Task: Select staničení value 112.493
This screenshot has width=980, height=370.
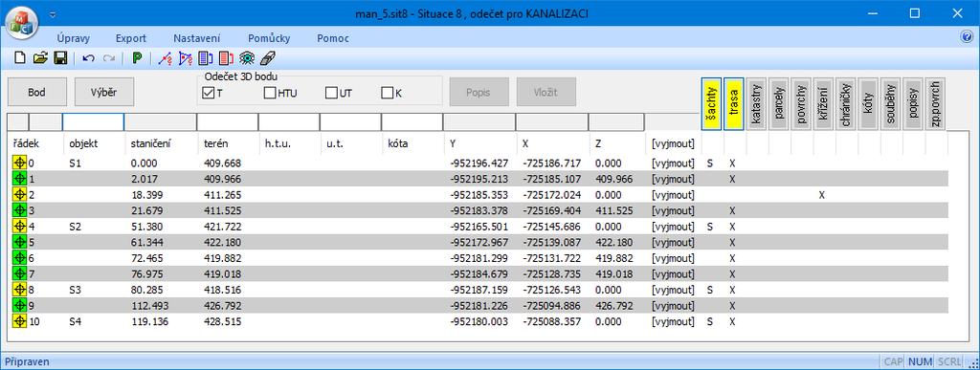Action: (150, 306)
